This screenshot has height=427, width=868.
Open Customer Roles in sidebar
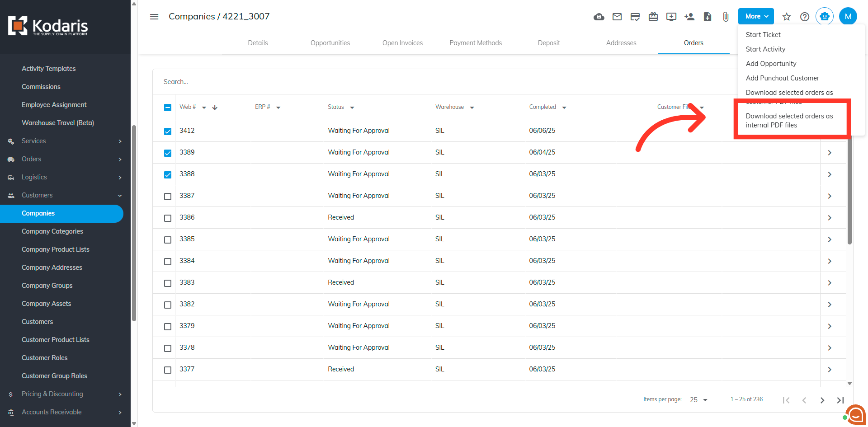click(45, 358)
